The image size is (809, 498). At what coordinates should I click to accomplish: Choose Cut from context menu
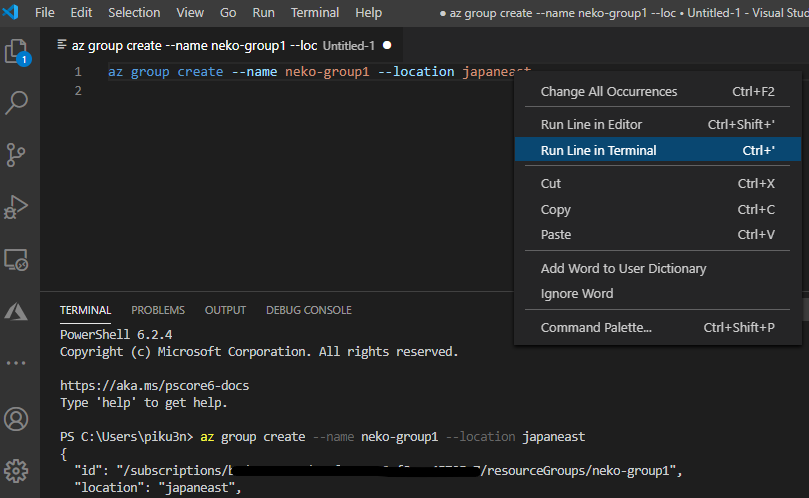[658, 183]
